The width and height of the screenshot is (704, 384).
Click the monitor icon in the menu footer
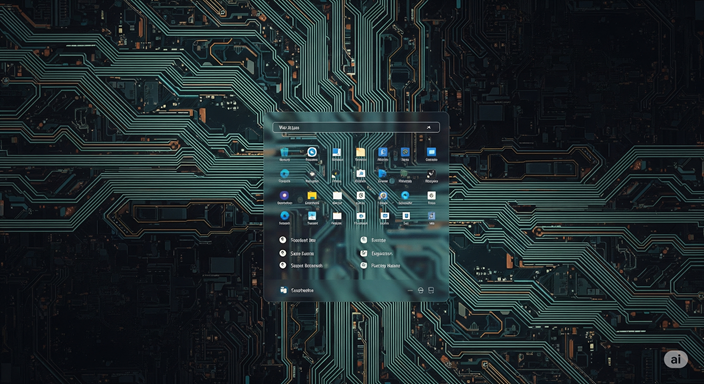tap(431, 290)
